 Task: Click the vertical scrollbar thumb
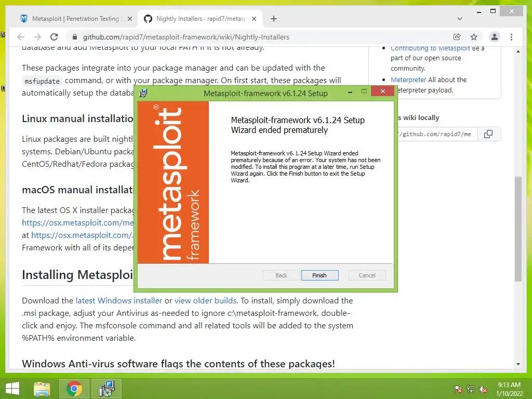[x=518, y=229]
